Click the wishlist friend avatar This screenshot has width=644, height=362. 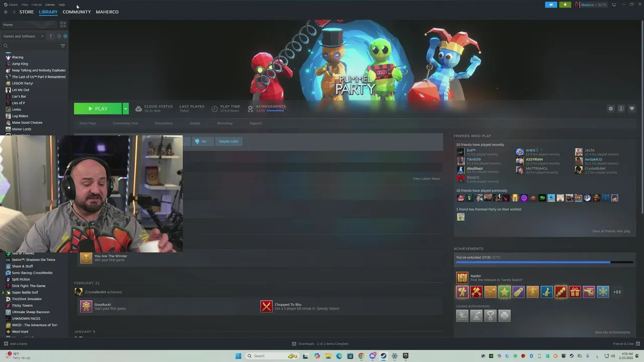point(460,217)
